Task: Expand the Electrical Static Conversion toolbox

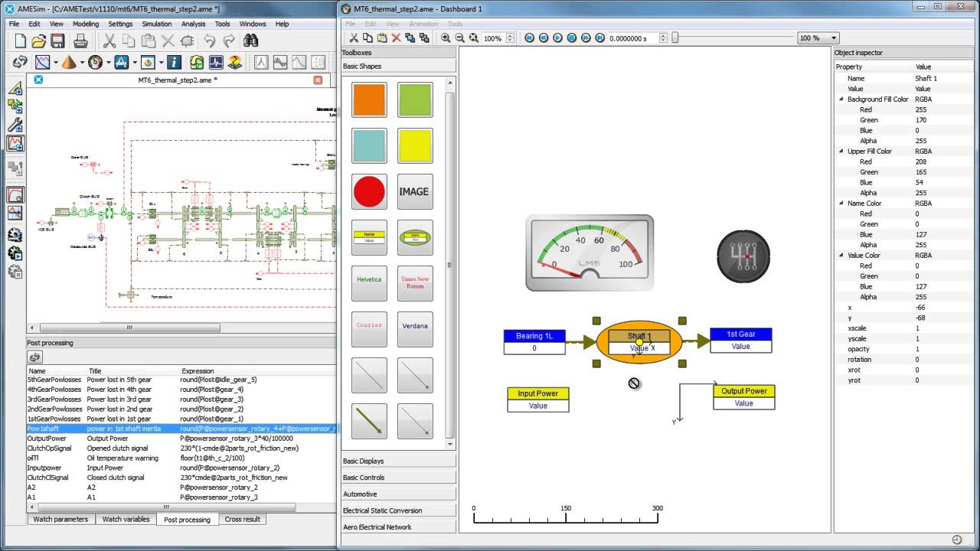Action: (398, 510)
